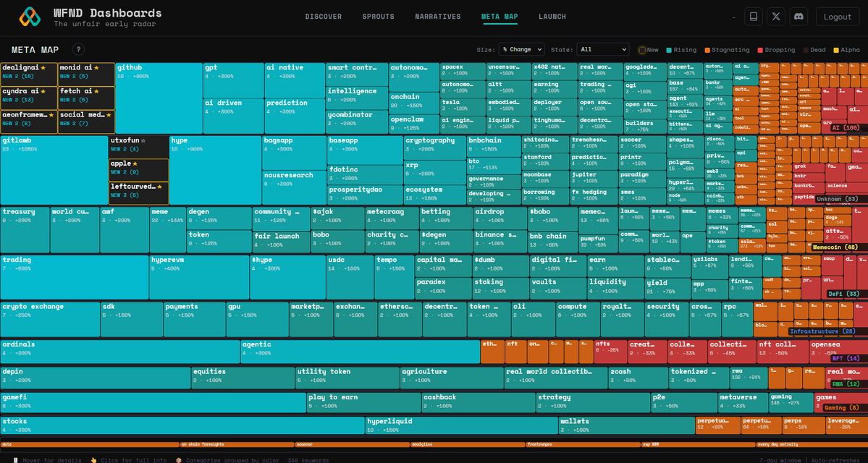
Task: Open the hyperliquid tile
Action: coord(462,425)
